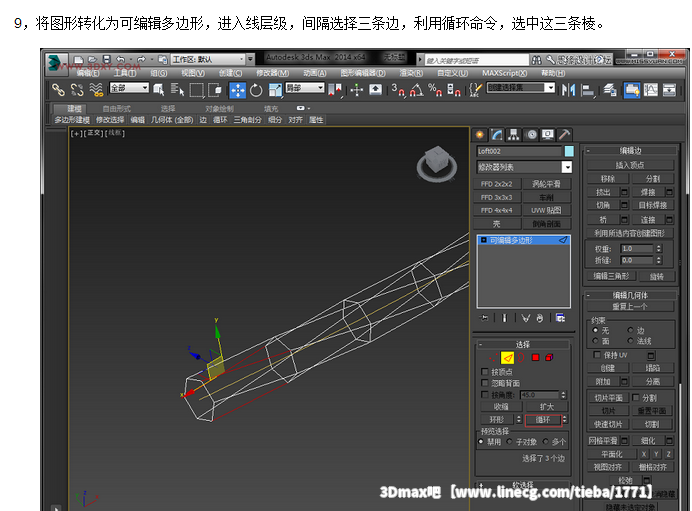Select the Select Object cursor tool

click(159, 90)
